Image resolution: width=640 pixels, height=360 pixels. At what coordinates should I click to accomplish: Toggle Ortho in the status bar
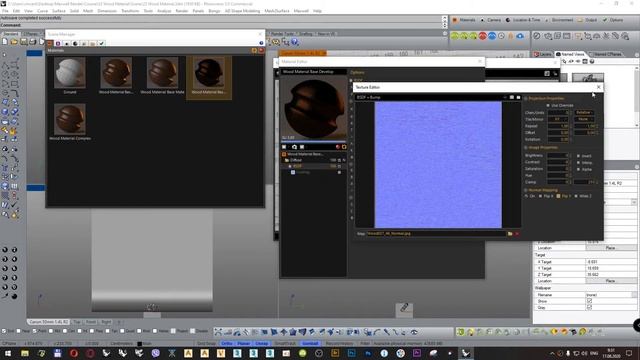(x=227, y=344)
